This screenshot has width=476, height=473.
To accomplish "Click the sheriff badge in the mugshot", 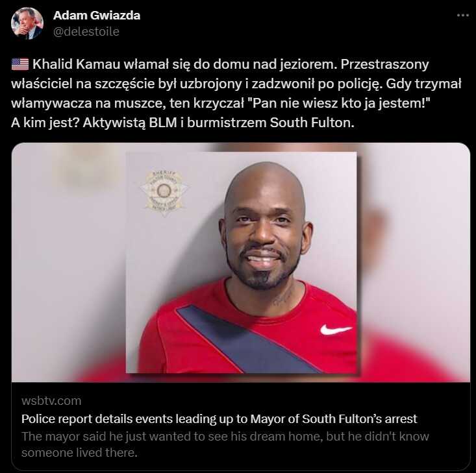I will pyautogui.click(x=164, y=193).
